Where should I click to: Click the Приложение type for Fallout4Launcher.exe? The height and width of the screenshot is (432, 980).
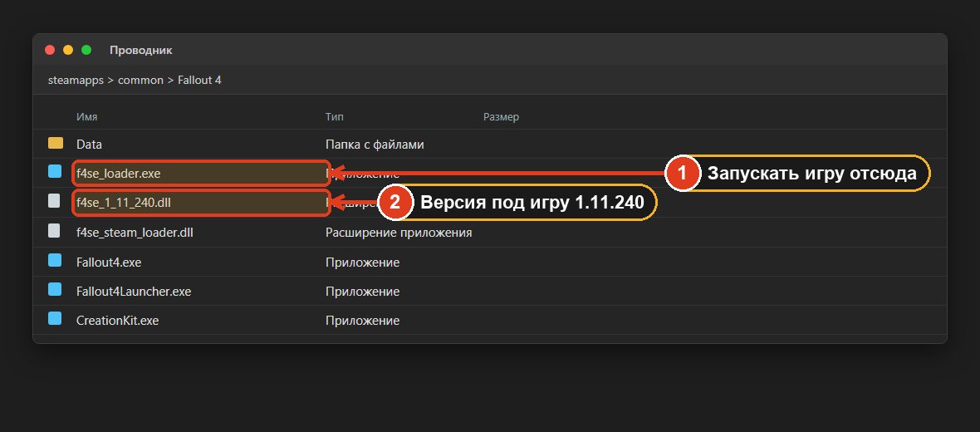point(362,292)
